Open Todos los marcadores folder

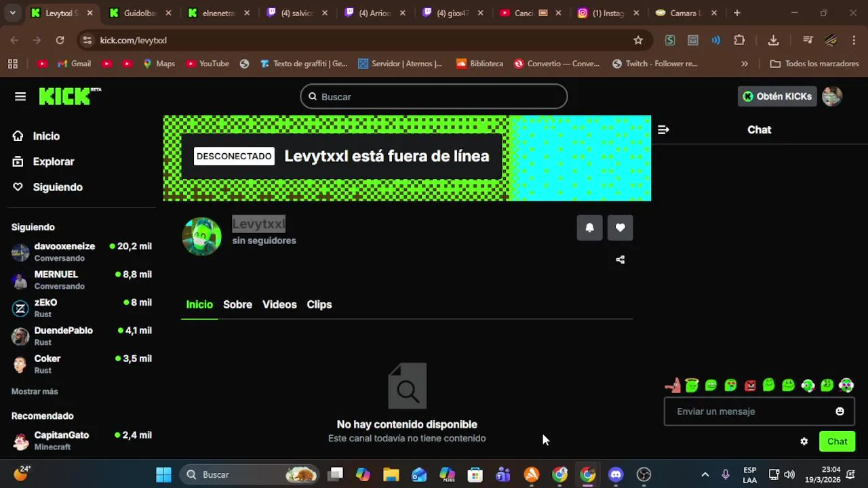click(x=814, y=64)
